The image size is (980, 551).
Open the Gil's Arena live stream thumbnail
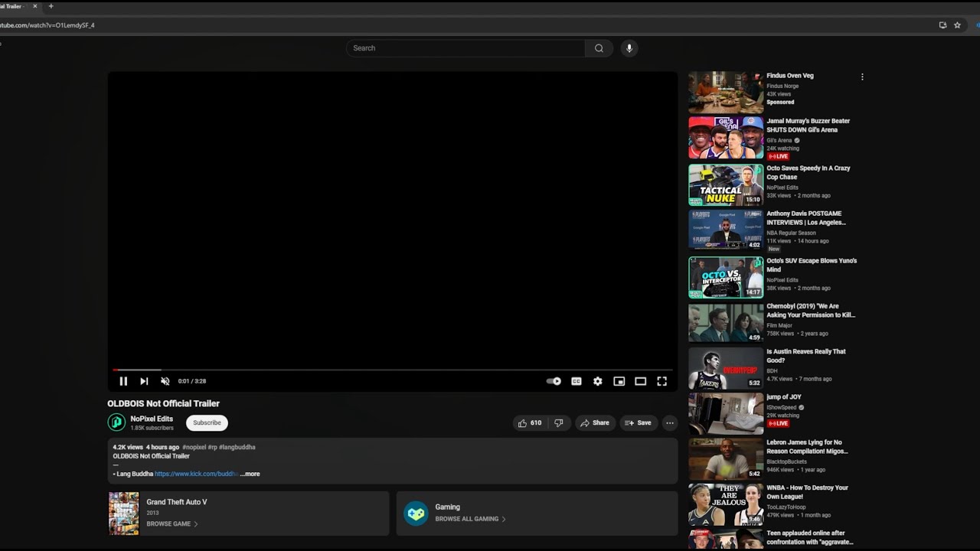pyautogui.click(x=726, y=138)
